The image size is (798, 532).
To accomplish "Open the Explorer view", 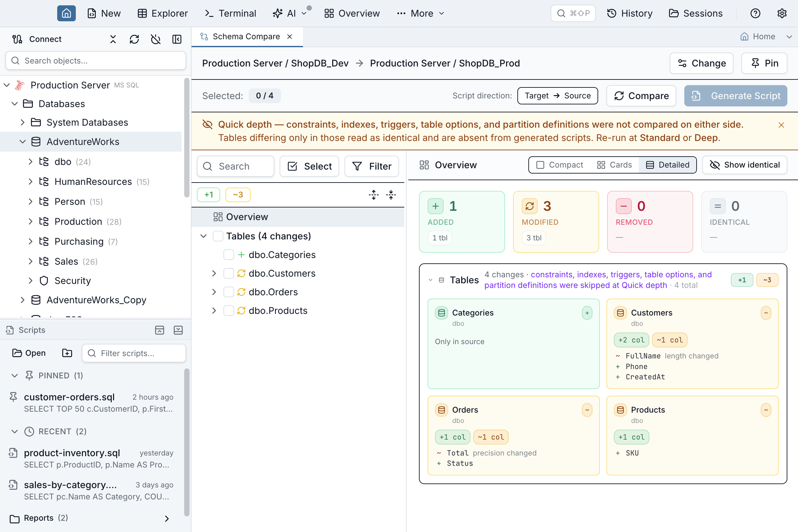I will point(163,13).
